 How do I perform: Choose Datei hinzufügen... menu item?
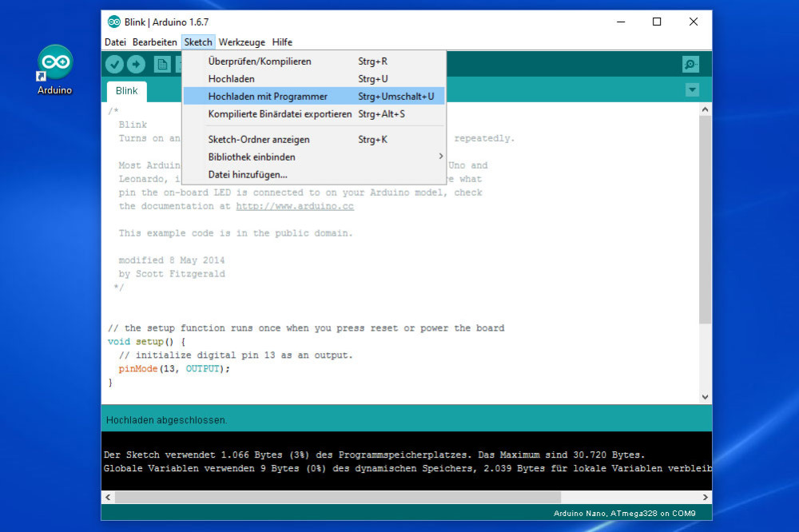[248, 174]
